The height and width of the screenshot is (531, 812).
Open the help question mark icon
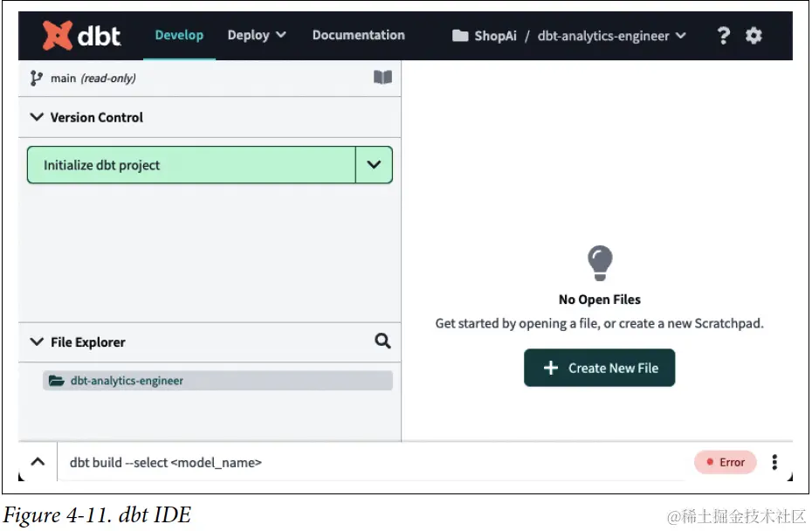(x=724, y=36)
